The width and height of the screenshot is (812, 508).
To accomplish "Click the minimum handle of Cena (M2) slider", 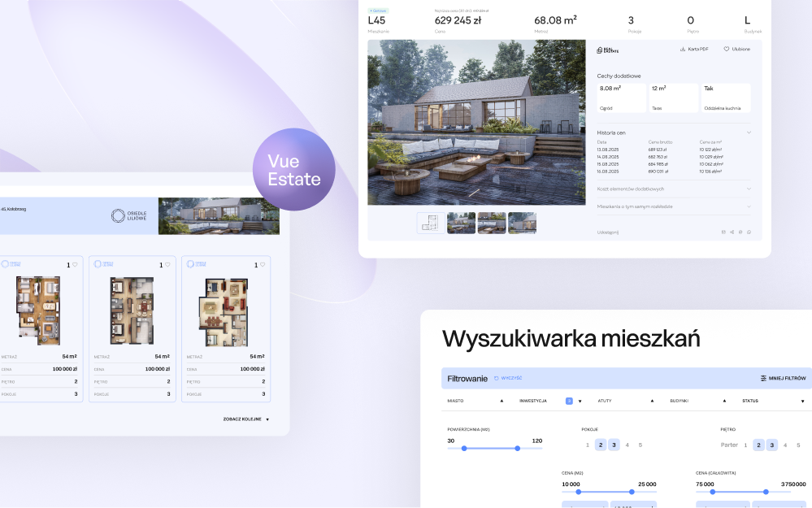I will [579, 492].
